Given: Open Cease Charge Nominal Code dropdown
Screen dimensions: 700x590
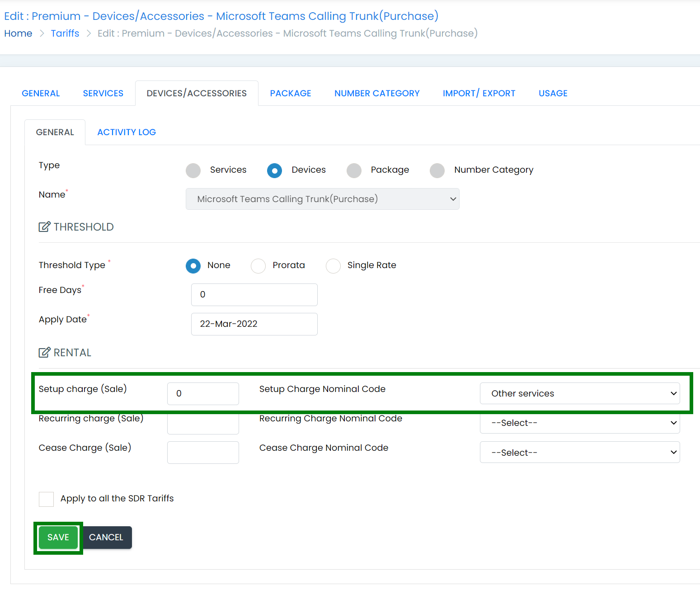Looking at the screenshot, I should click(580, 452).
